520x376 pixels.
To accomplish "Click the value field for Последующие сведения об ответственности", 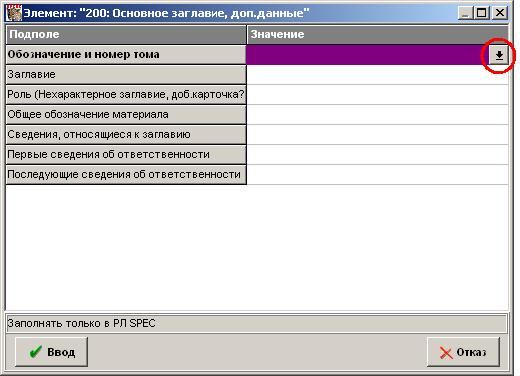I will pos(377,174).
